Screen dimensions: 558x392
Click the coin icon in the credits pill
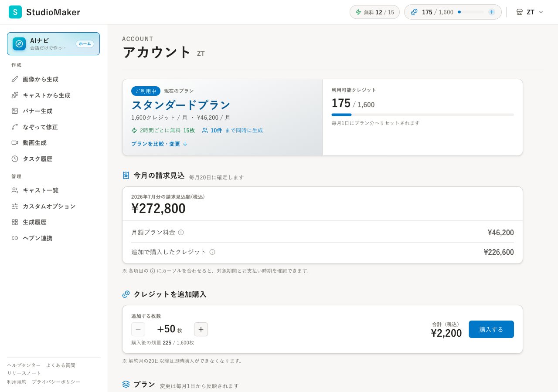click(414, 12)
